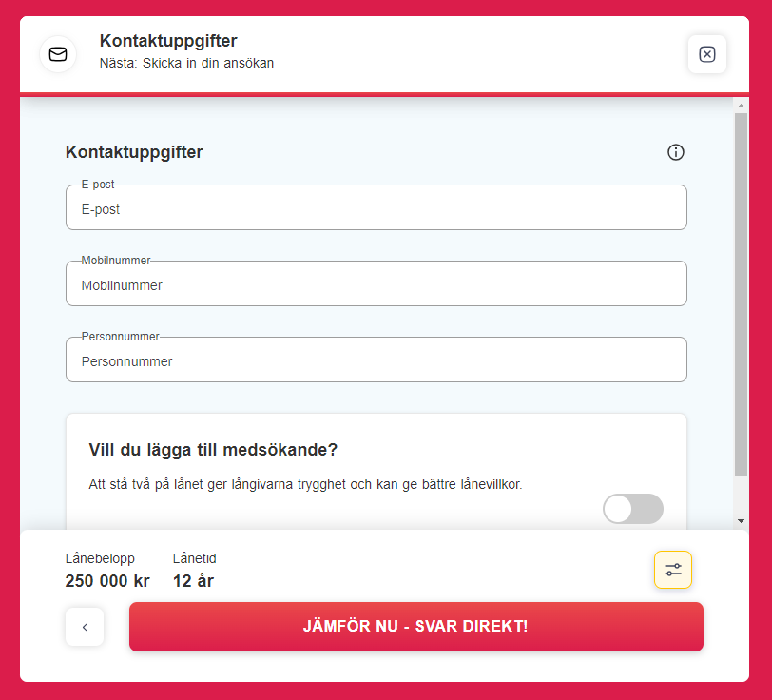This screenshot has height=700, width=772.
Task: Click the 250 000 kr Lånebelopp value
Action: 107,580
